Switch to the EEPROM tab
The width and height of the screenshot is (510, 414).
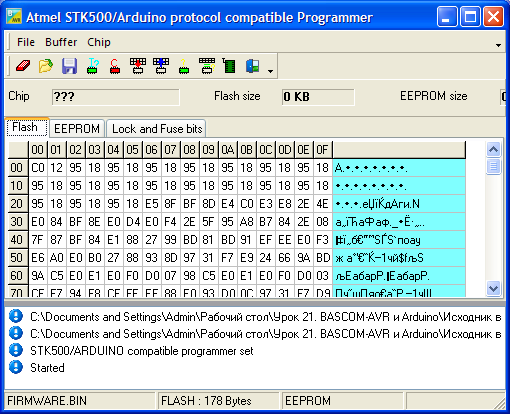(77, 129)
